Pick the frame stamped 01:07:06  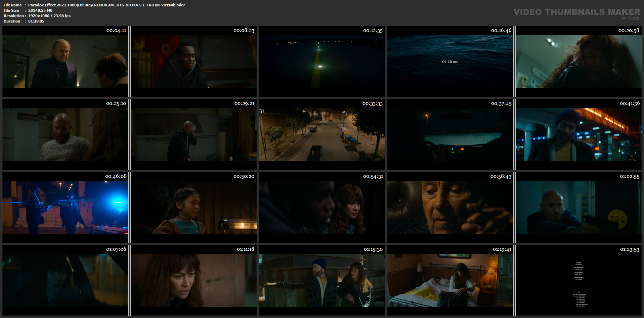tap(65, 280)
